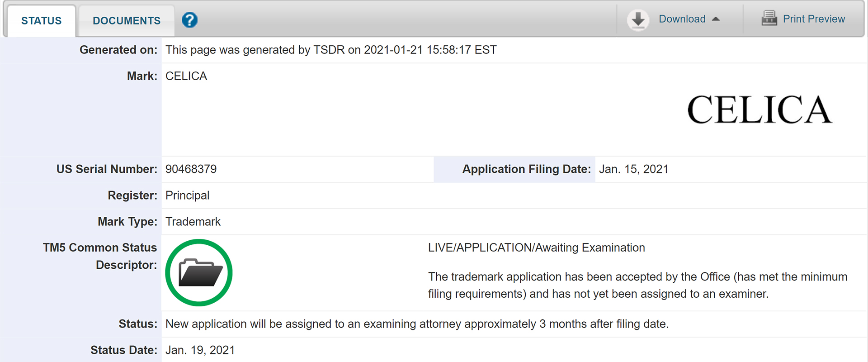Click the printer icon

pyautogui.click(x=769, y=19)
